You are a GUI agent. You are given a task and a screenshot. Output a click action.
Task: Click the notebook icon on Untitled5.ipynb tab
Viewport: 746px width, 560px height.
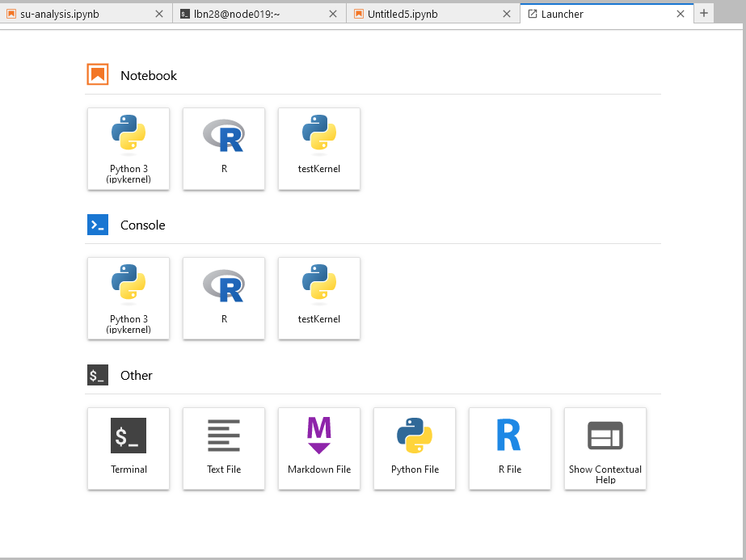pos(359,14)
